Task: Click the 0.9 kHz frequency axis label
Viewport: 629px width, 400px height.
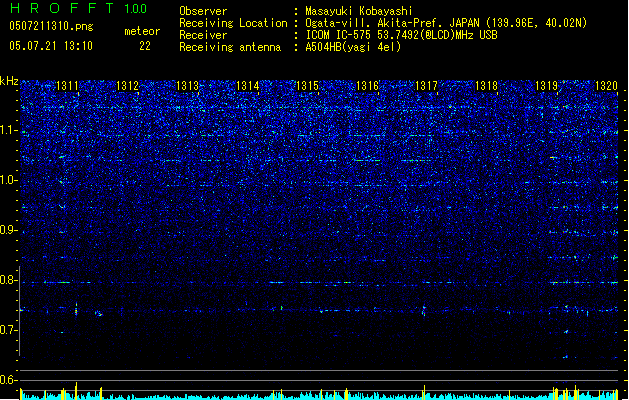Action: [x=9, y=230]
